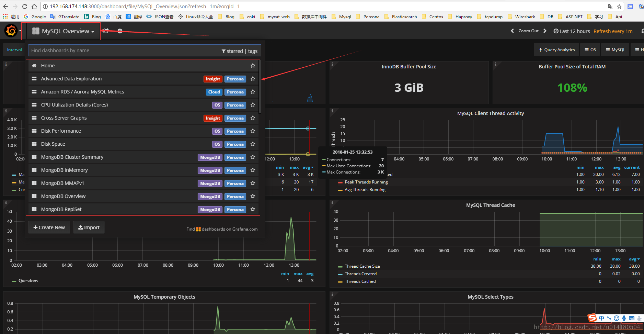
Task: Click the Cloud tag on Amazon RDS row
Action: [x=214, y=92]
